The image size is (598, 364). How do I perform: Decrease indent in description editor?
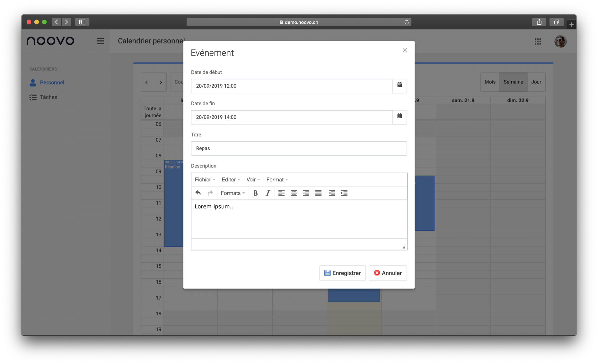coord(332,193)
